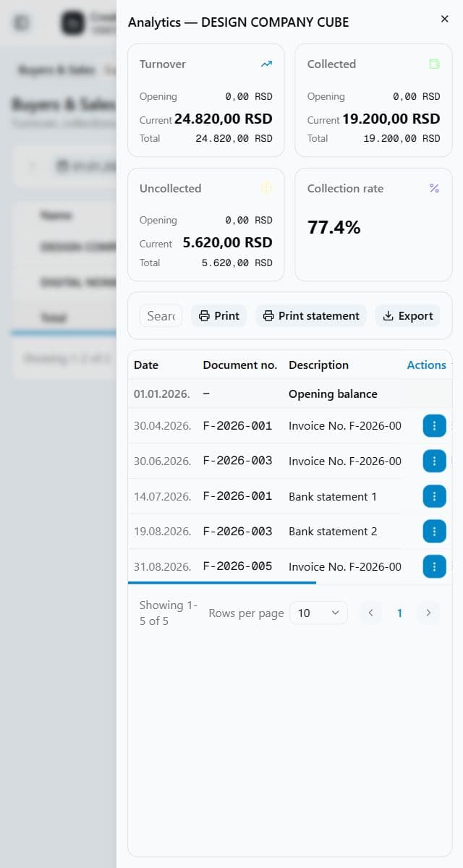The image size is (463, 868).
Task: Open actions menu for Bank statement 1
Action: click(x=434, y=496)
